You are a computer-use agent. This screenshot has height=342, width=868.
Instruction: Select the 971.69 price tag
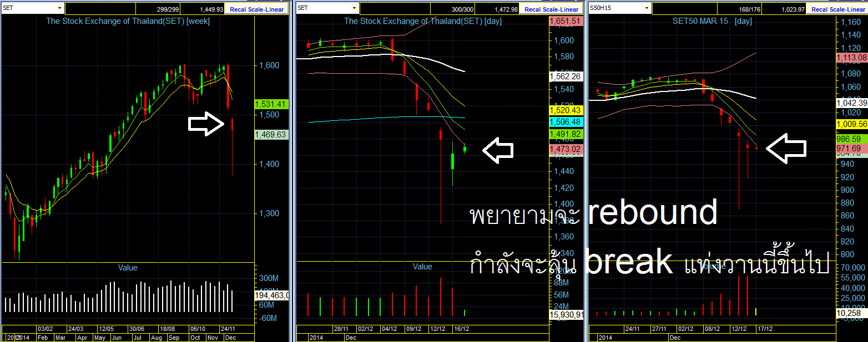pyautogui.click(x=851, y=149)
